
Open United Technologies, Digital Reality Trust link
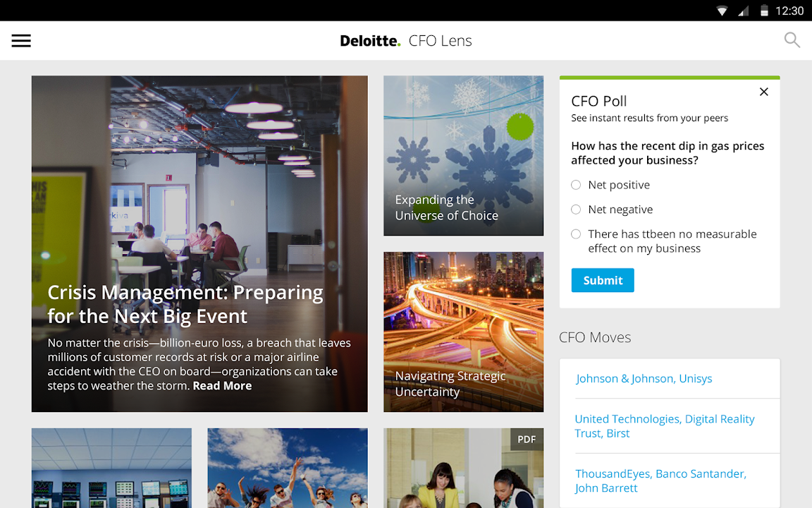pos(665,426)
